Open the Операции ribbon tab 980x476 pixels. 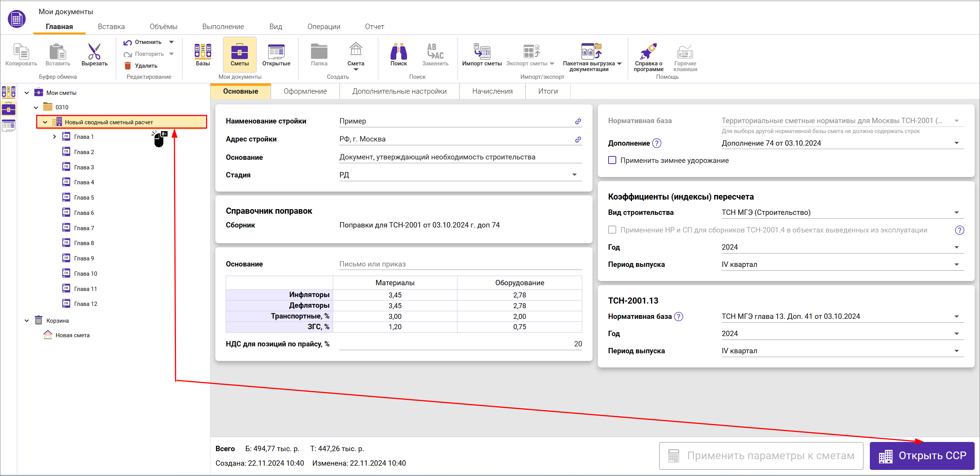click(324, 27)
